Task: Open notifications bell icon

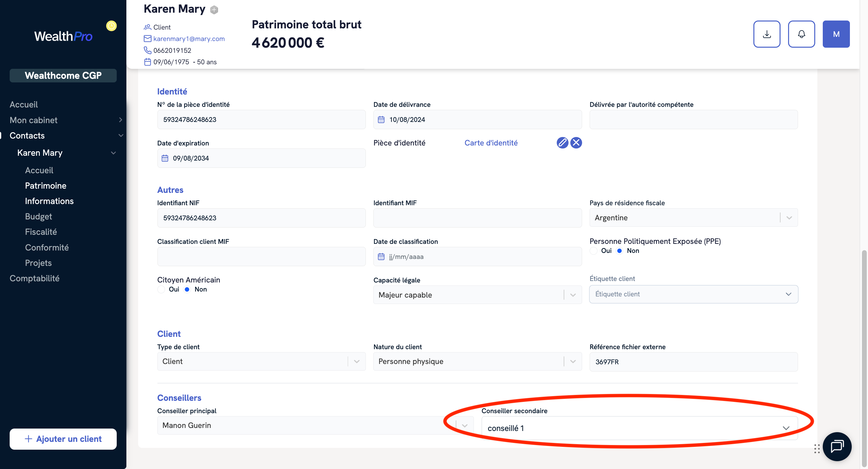Action: [x=801, y=34]
